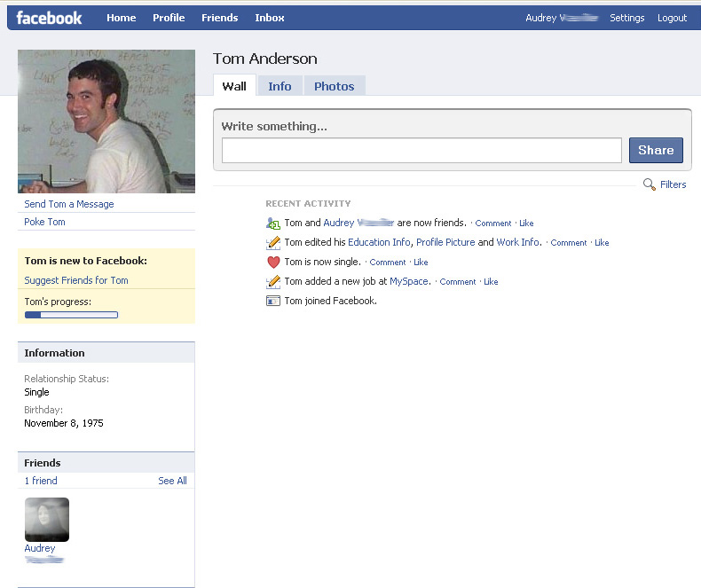The width and height of the screenshot is (701, 588).
Task: Click the new friends activity icon
Action: click(273, 223)
